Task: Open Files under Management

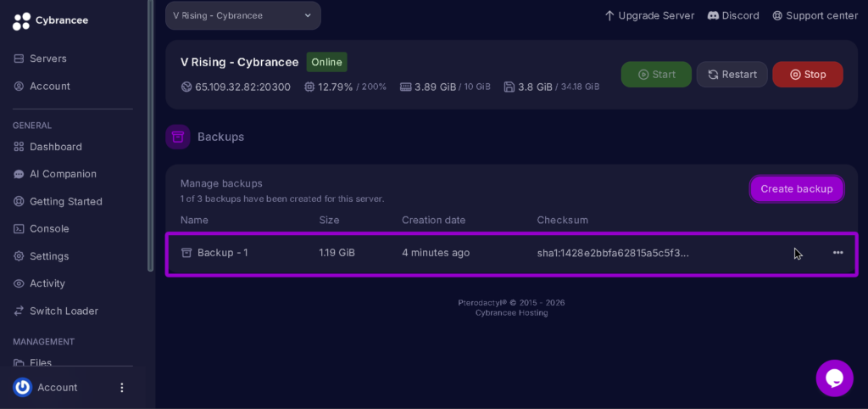Action: click(41, 362)
